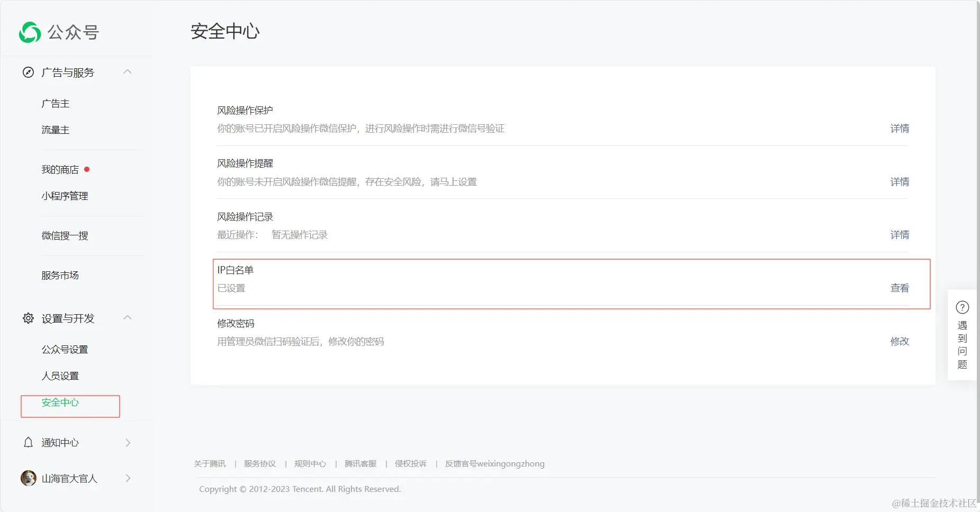Click the 山海官大官人 avatar image

(x=29, y=478)
